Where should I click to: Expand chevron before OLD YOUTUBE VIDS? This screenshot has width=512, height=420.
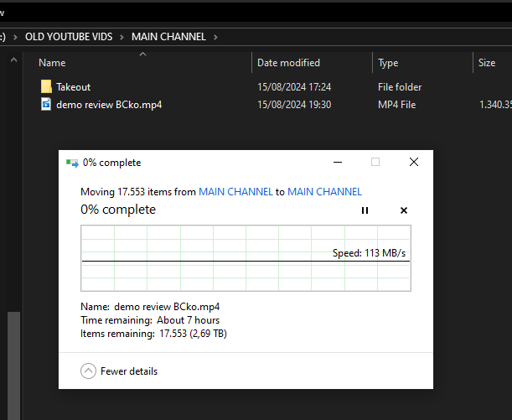15,37
